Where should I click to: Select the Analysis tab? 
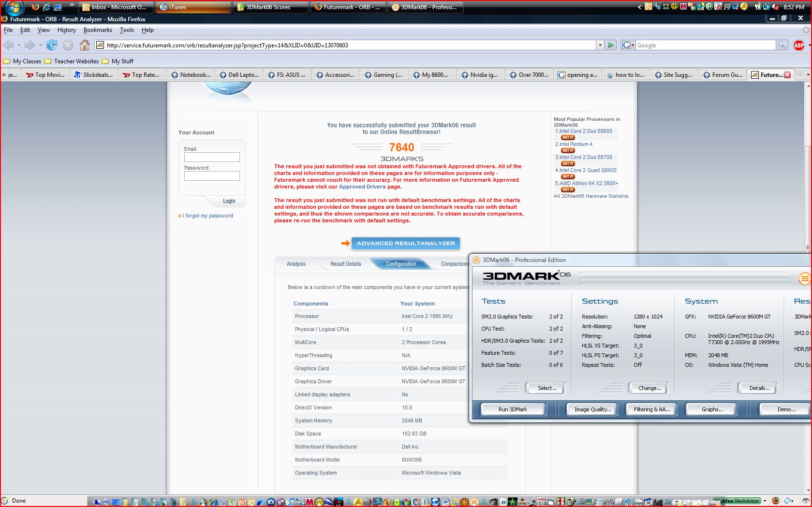pyautogui.click(x=296, y=264)
